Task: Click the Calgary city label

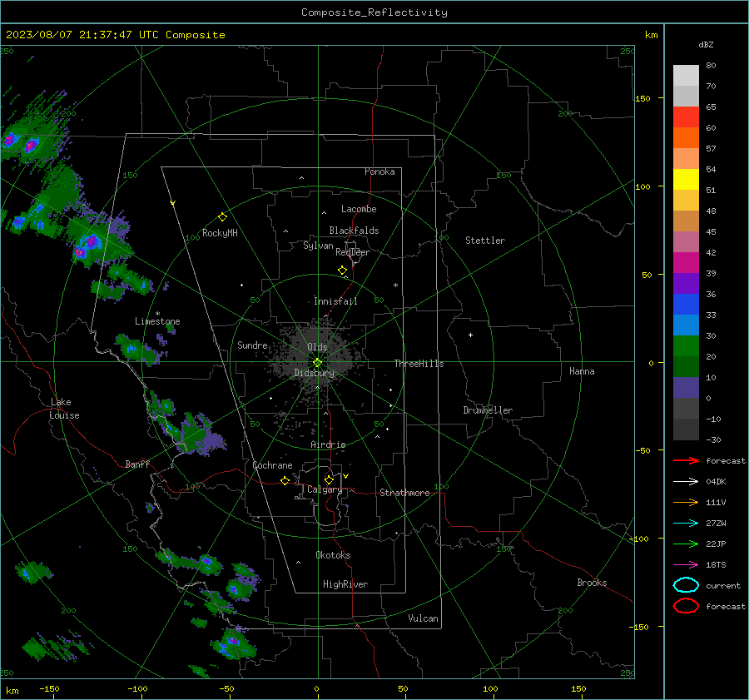Action: (x=325, y=489)
